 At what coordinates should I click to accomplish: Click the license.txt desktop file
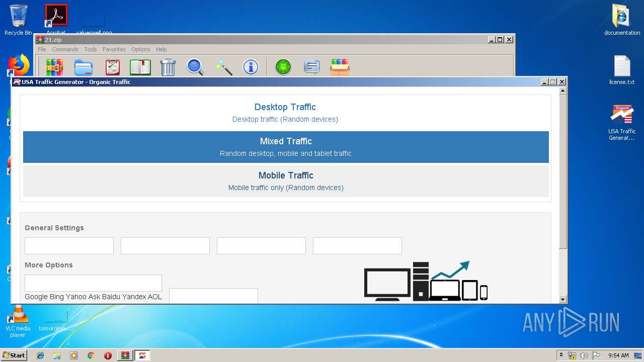coord(622,69)
